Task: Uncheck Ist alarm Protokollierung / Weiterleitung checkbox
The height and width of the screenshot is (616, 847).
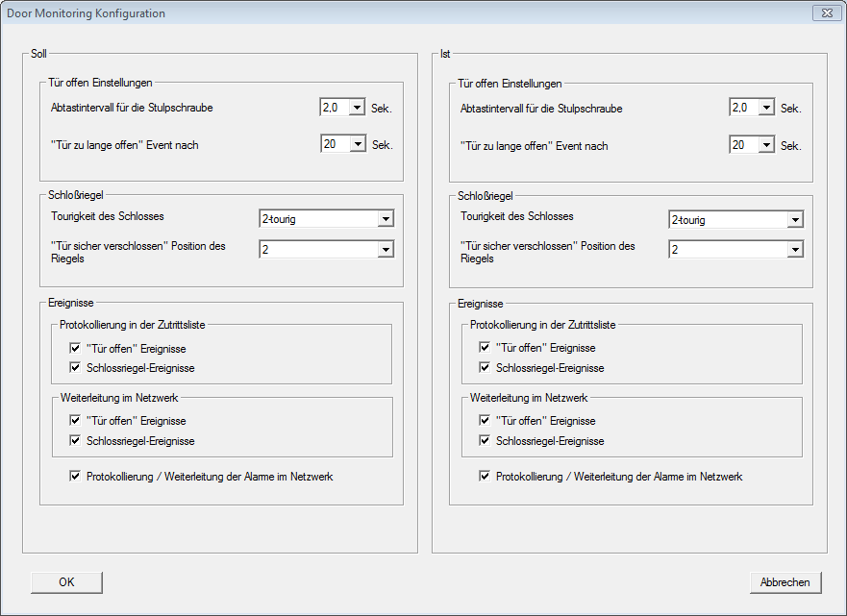Action: pos(485,477)
